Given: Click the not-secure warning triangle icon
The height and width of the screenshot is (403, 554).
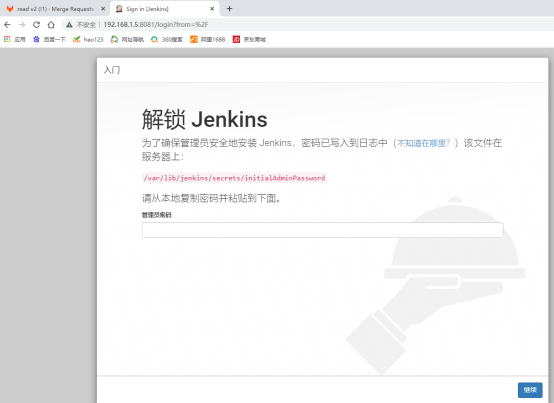Looking at the screenshot, I should (69, 24).
